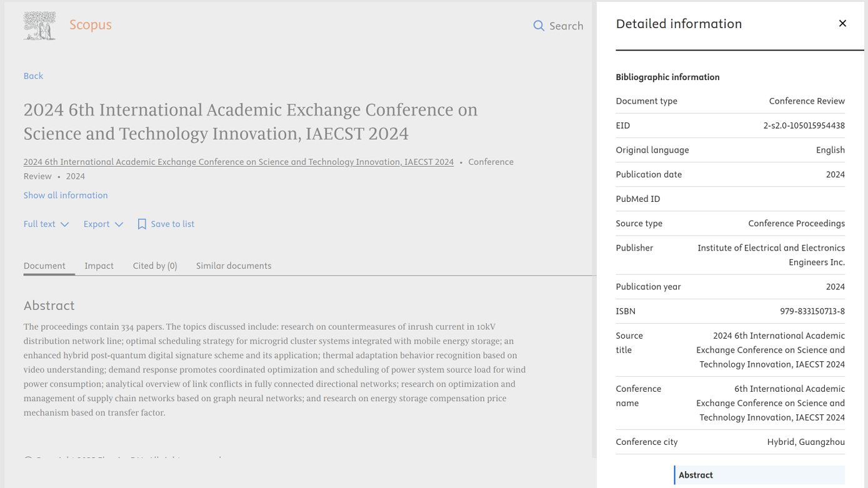The height and width of the screenshot is (488, 868).
Task: Click the ISBN number 979-833150713-8
Action: coord(812,311)
